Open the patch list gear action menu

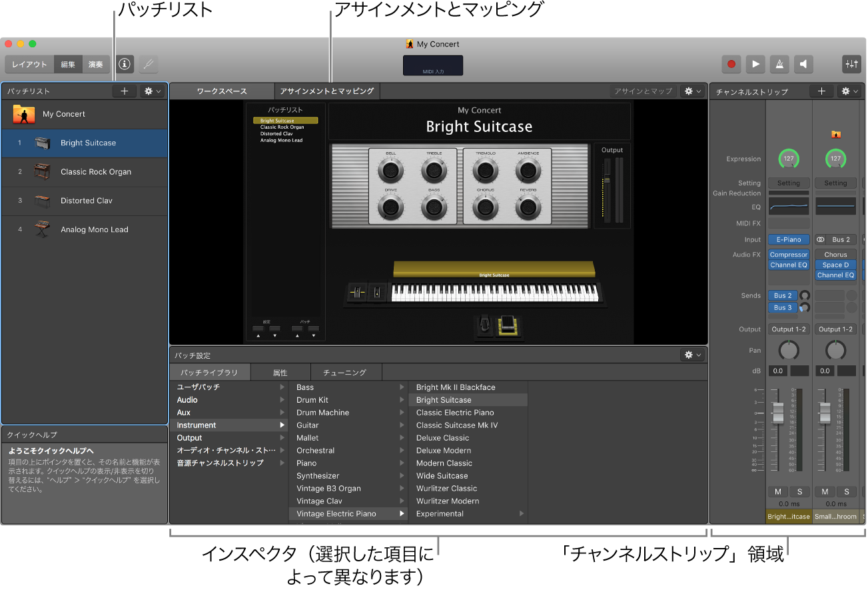152,91
